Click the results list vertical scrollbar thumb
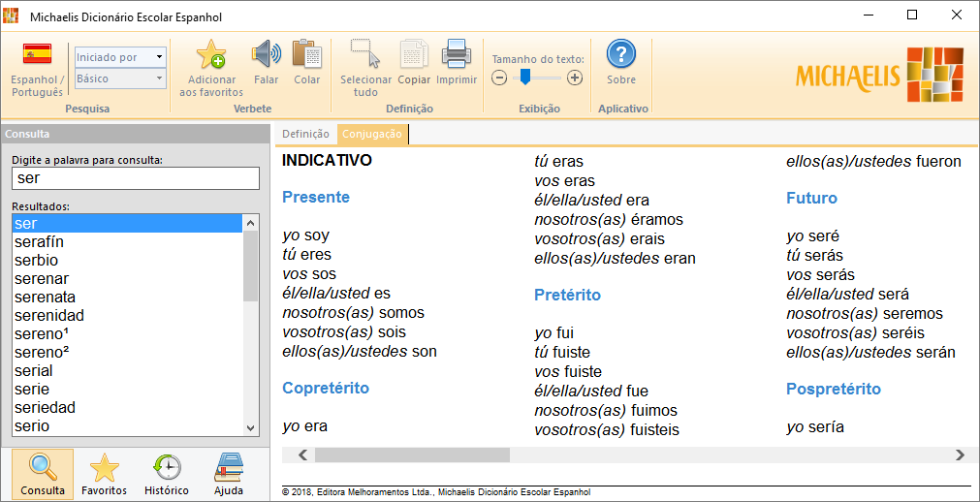980x502 pixels. [251, 266]
